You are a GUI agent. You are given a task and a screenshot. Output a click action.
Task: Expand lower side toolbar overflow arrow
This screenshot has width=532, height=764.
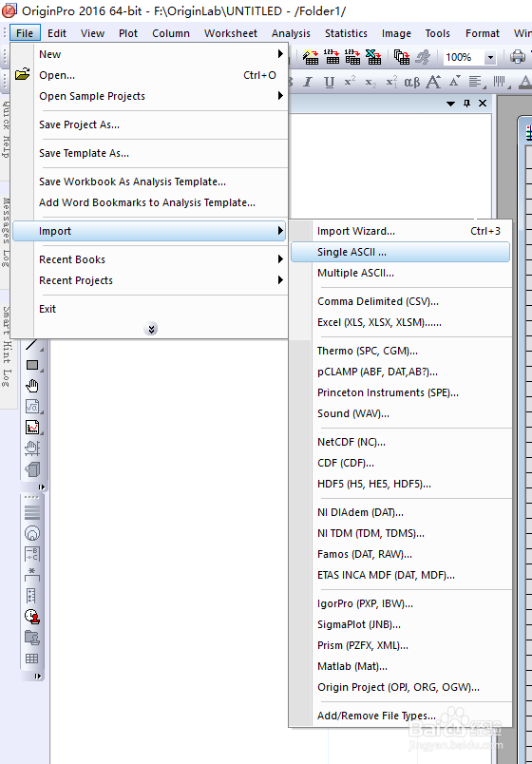(x=38, y=677)
